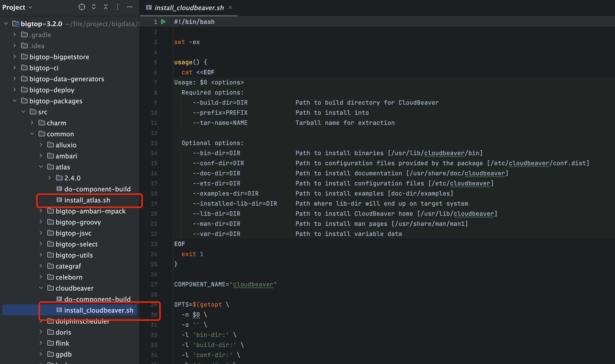Select install_cloudbeaver.sh in the project tree
Screen dimensions: 615x364
[x=99, y=310]
